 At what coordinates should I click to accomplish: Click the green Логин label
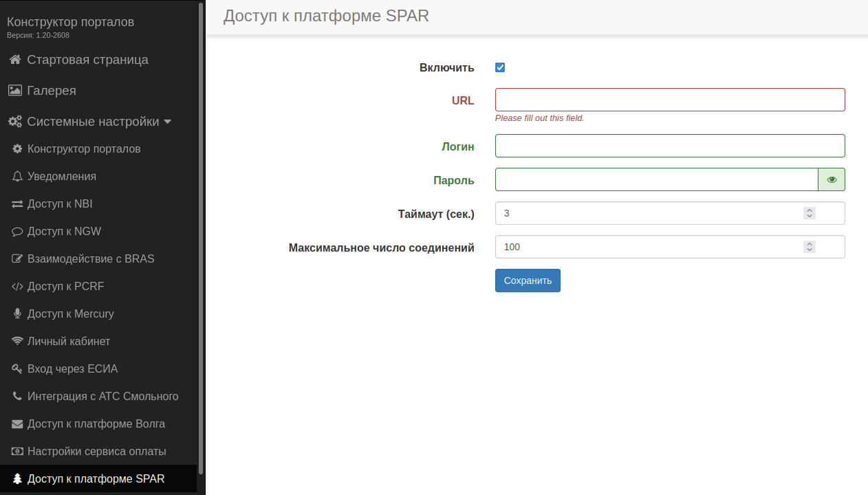(x=458, y=146)
